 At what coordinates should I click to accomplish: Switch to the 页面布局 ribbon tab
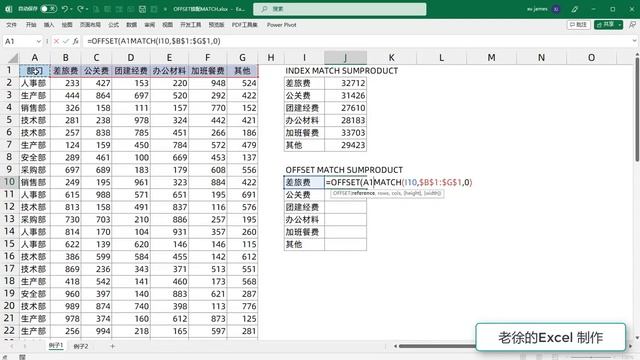coord(90,25)
